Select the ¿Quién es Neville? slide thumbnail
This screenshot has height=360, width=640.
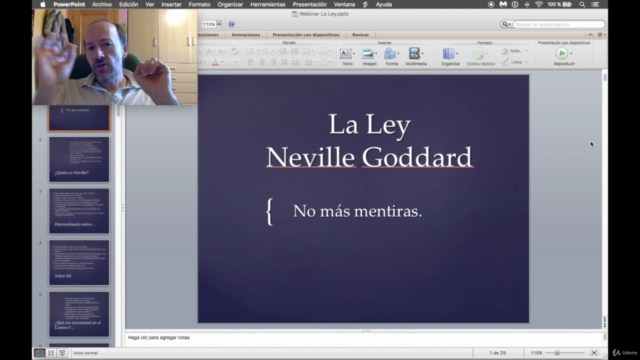click(x=79, y=159)
